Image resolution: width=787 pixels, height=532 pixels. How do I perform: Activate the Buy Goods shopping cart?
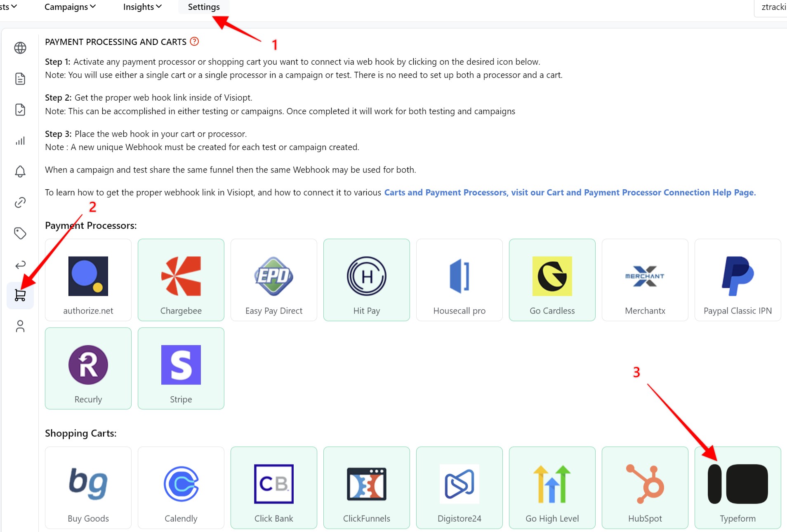point(88,488)
